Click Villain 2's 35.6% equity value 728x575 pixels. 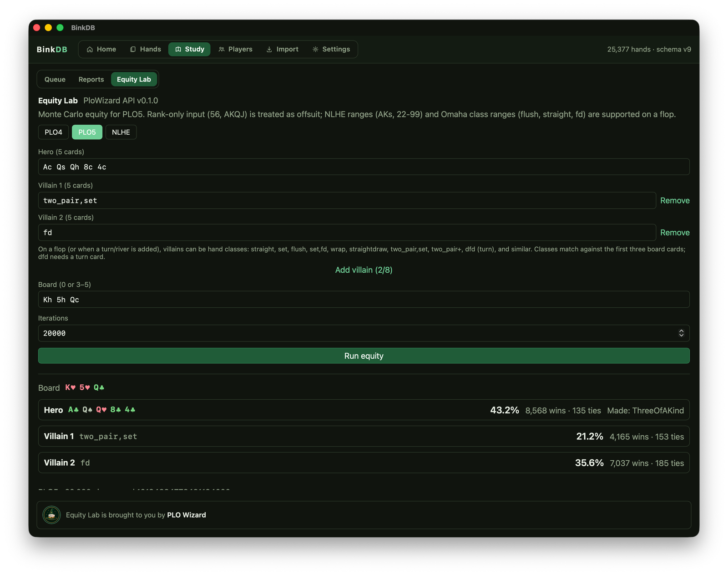[589, 463]
